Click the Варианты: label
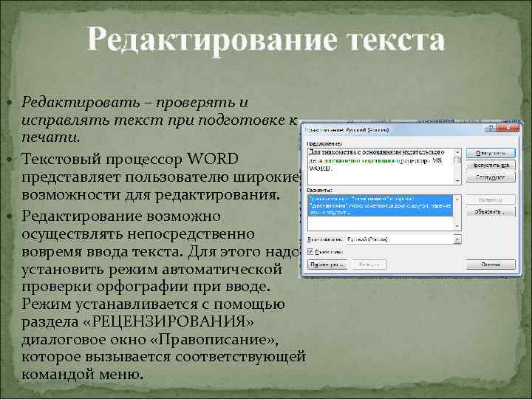Viewport: 532px width, 399px height. click(320, 191)
